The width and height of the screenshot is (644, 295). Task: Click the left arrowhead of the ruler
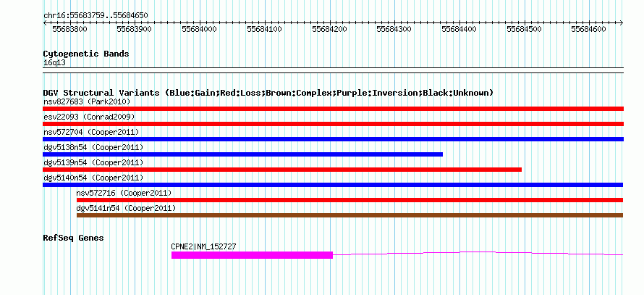(45, 22)
